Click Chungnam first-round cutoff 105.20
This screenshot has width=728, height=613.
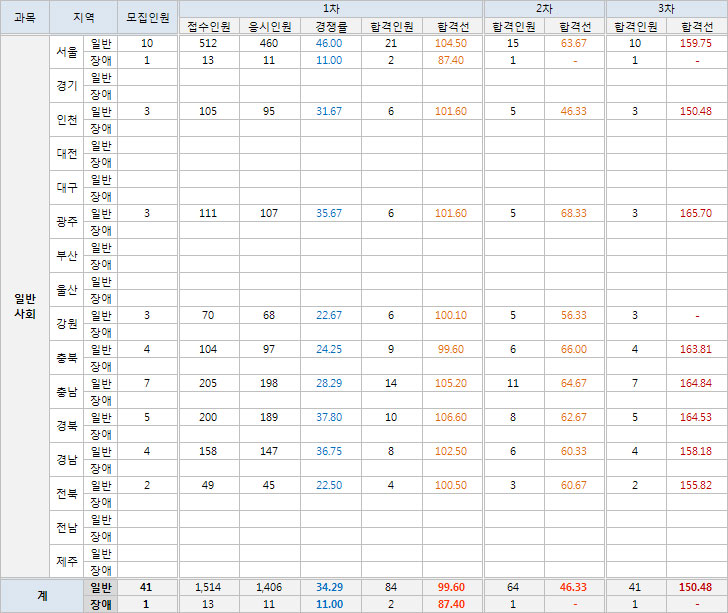click(451, 383)
